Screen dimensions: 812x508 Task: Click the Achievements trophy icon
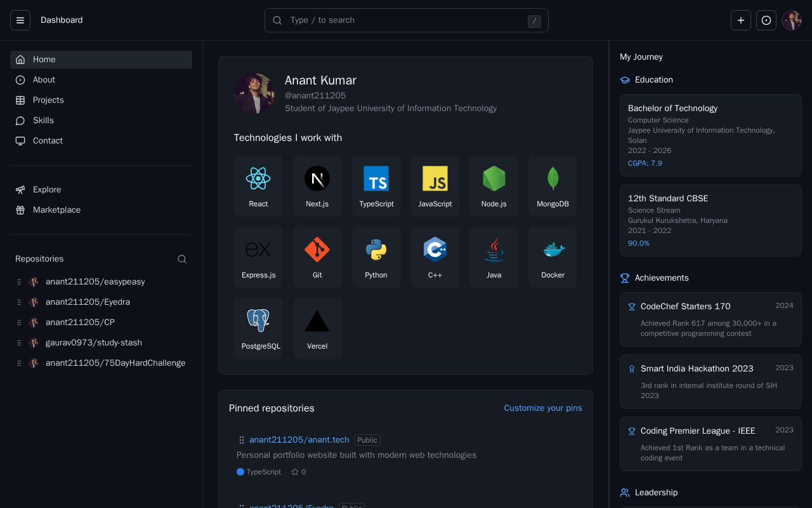(x=625, y=278)
